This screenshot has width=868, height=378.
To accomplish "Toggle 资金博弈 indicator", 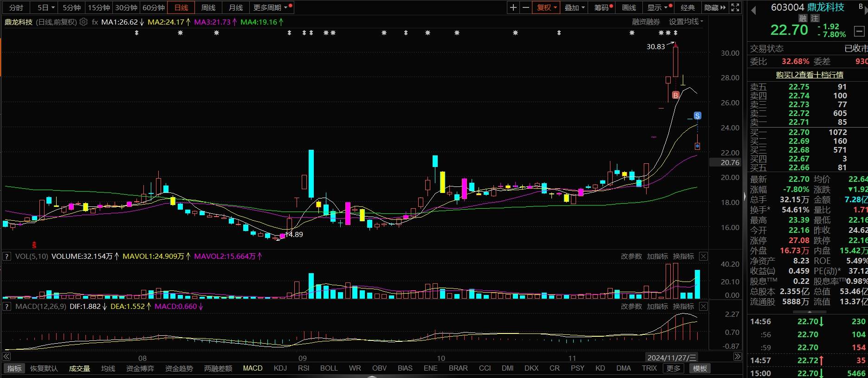I will click(x=140, y=368).
